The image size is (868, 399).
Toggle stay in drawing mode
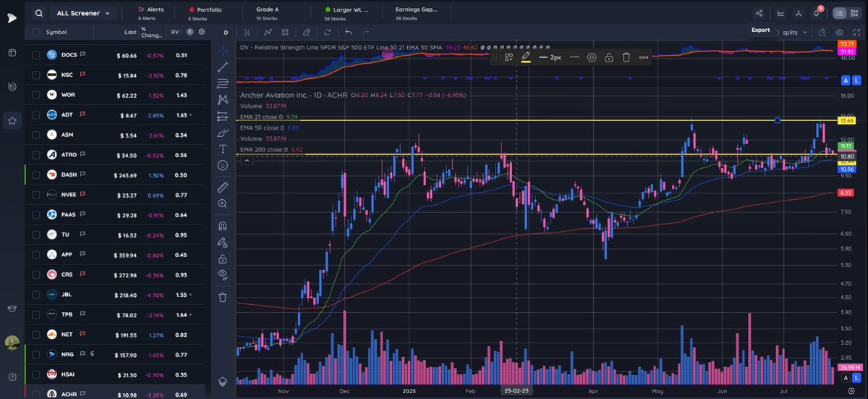[223, 242]
